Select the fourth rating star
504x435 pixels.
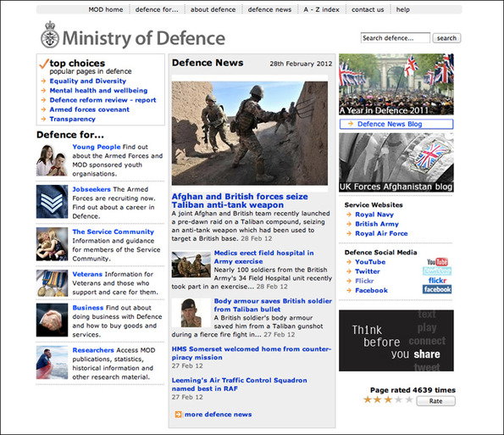tap(398, 400)
